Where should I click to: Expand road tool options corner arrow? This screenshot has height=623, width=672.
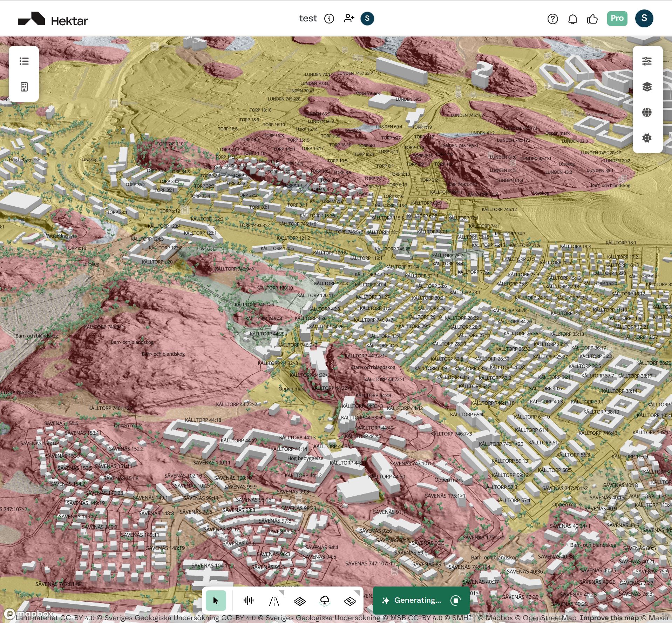(281, 593)
